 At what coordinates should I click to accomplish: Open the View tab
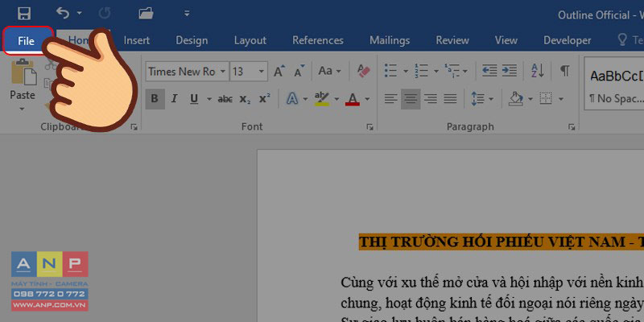click(506, 40)
